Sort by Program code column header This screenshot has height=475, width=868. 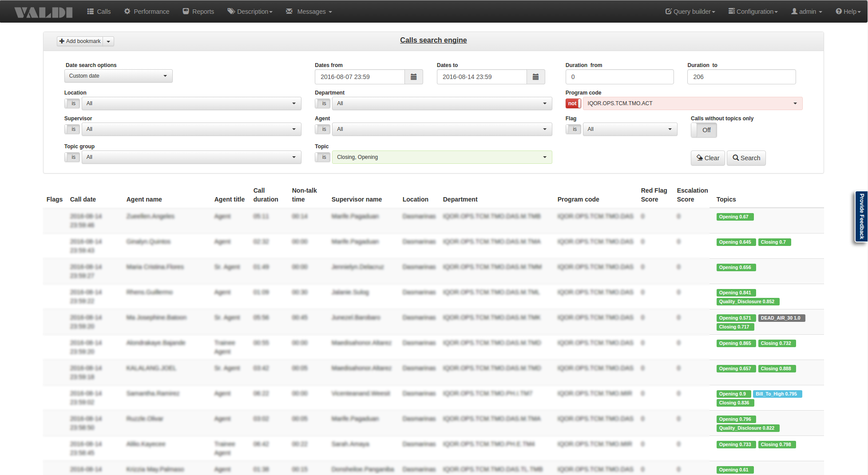(x=578, y=199)
